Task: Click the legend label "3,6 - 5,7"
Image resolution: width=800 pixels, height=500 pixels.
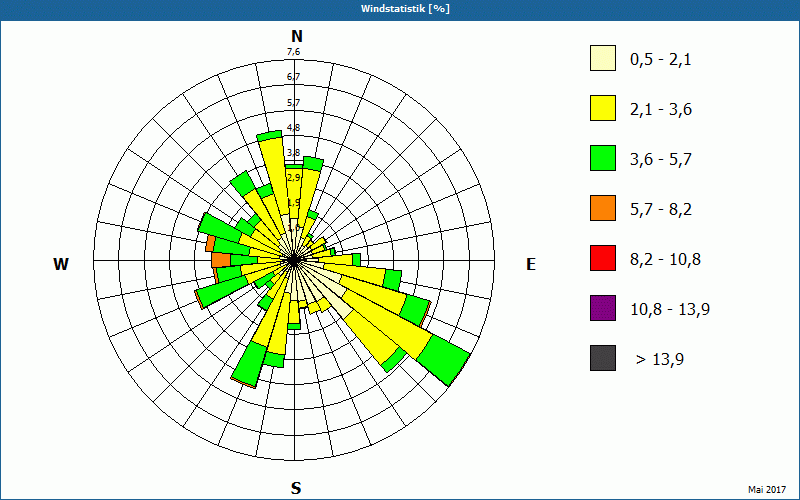Action: click(x=661, y=160)
